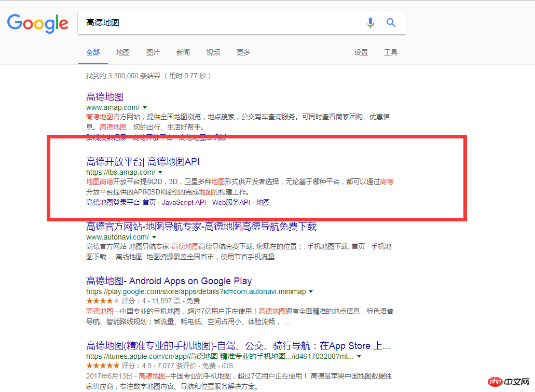Click the snippet line 导航、智能路线规划
The width and height of the screenshot is (535, 392).
click(188, 321)
